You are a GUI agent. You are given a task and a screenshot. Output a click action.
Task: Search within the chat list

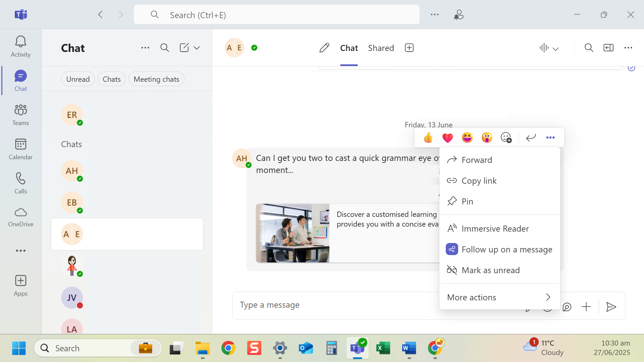[164, 48]
